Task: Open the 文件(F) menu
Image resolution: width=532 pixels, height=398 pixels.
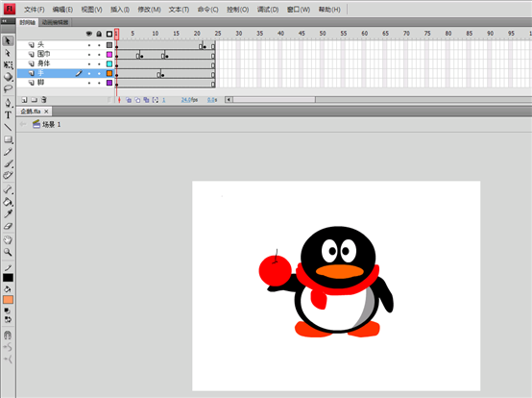Action: click(x=35, y=10)
